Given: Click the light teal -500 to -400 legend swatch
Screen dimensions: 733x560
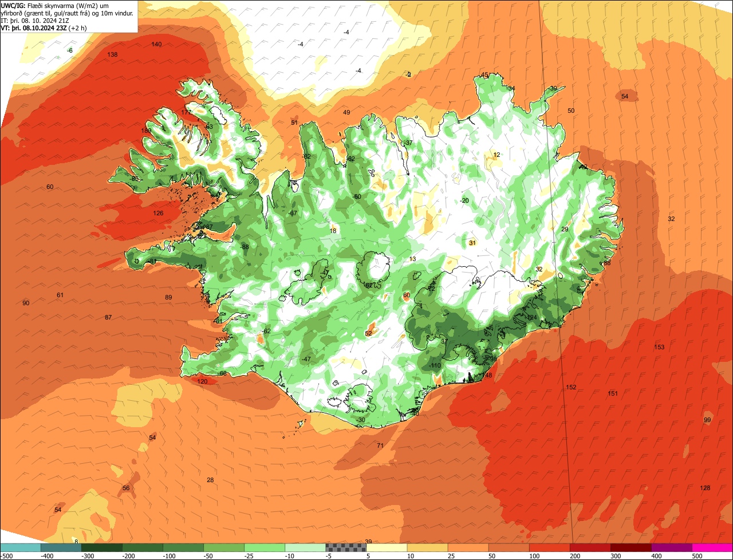Looking at the screenshot, I should point(20,547).
